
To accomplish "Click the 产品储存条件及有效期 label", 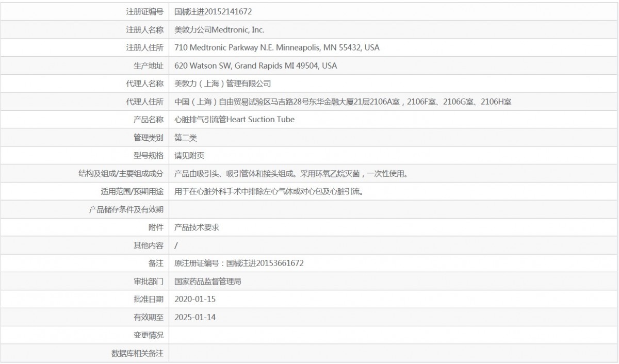I will point(126,209).
